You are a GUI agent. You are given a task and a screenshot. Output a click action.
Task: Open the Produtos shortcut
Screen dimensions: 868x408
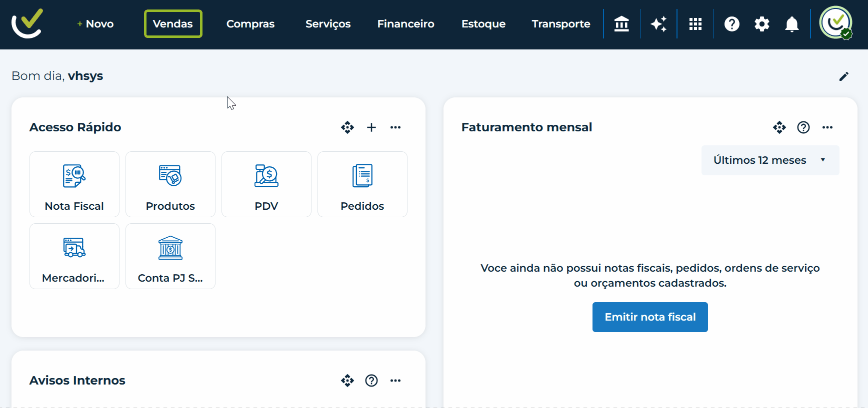click(170, 184)
